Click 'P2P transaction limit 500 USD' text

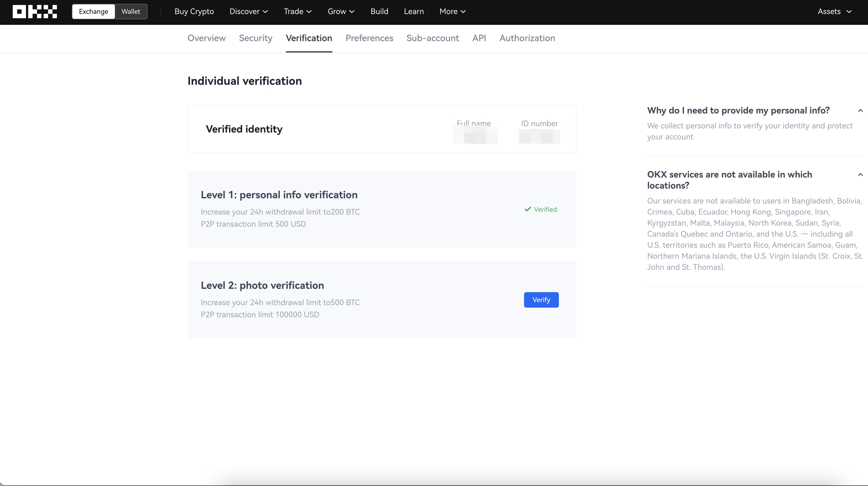point(253,224)
